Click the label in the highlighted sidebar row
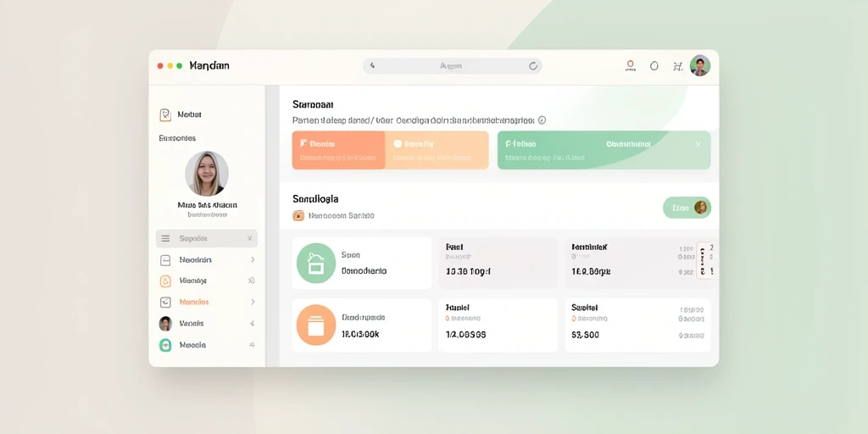Image resolution: width=868 pixels, height=434 pixels. 193,238
